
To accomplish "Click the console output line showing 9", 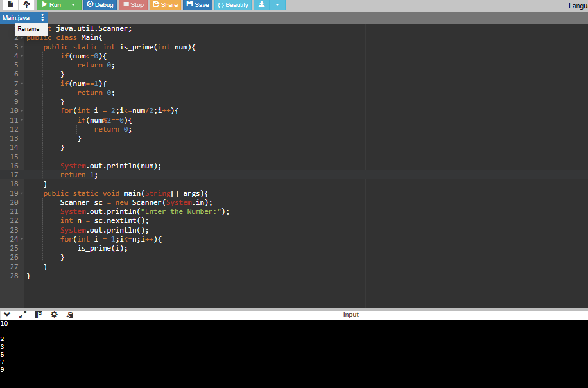I will click(x=3, y=370).
